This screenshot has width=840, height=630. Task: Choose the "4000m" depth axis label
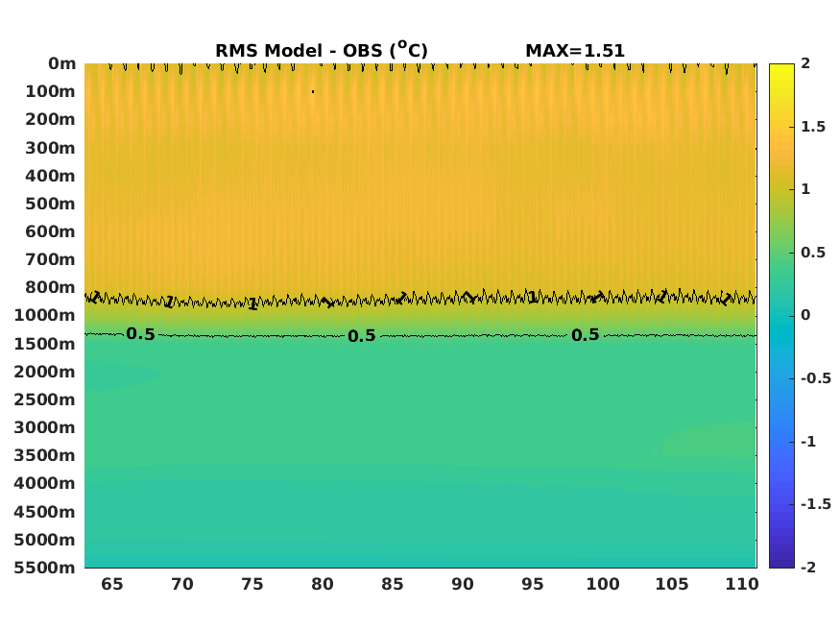click(45, 483)
